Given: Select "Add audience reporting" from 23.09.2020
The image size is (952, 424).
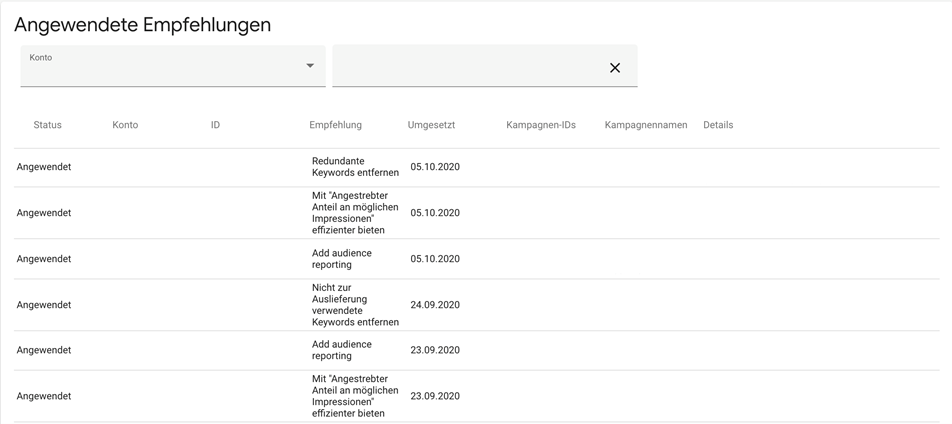Looking at the screenshot, I should [x=342, y=350].
